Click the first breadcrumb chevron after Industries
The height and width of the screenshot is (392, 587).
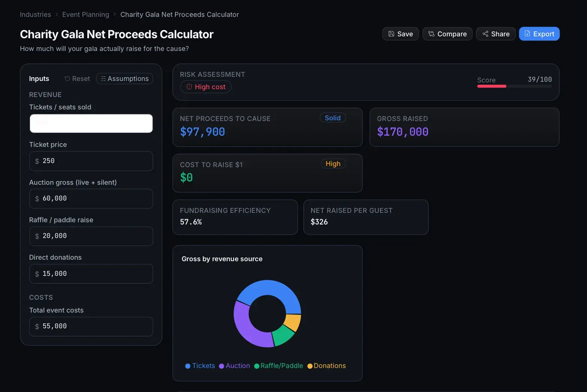[x=57, y=15]
